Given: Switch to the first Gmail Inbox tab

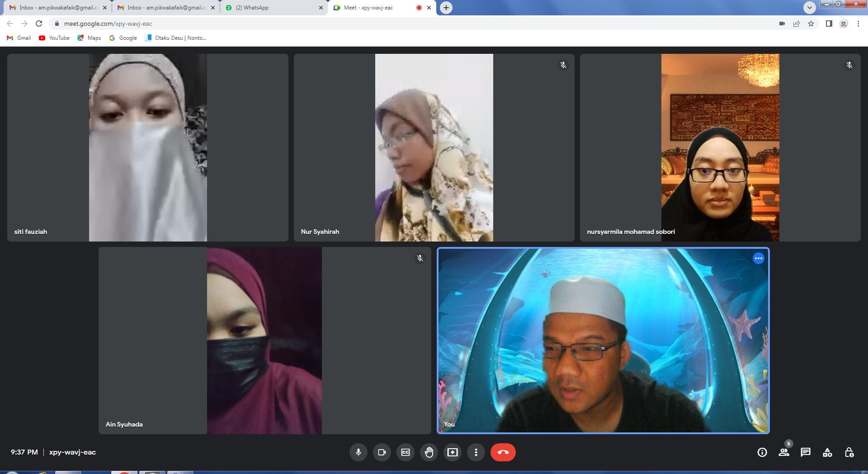Looking at the screenshot, I should click(x=57, y=8).
